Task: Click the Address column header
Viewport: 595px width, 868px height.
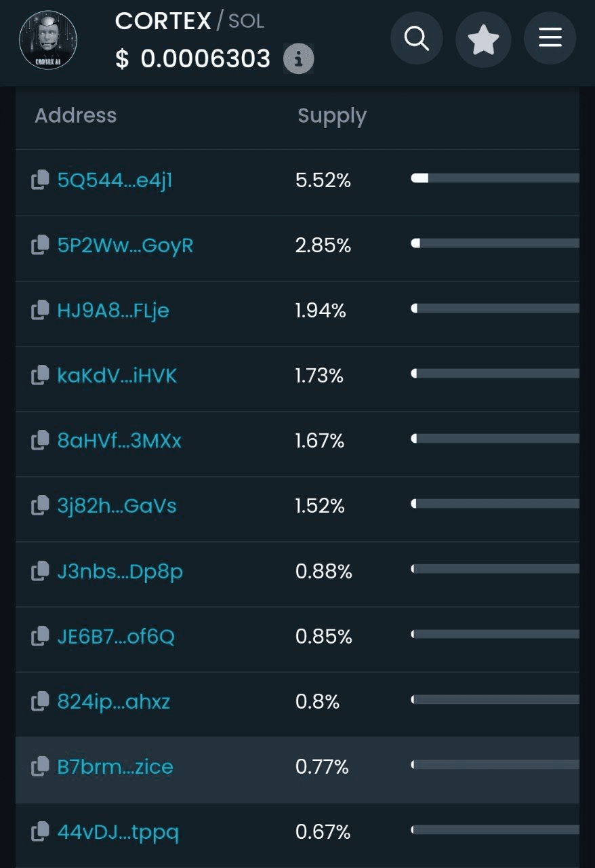Action: [x=76, y=115]
